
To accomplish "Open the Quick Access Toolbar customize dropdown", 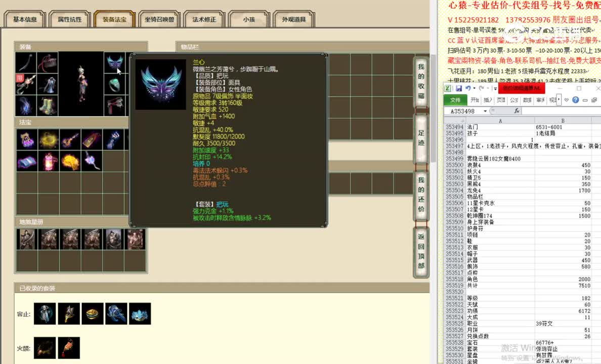I will (x=495, y=88).
